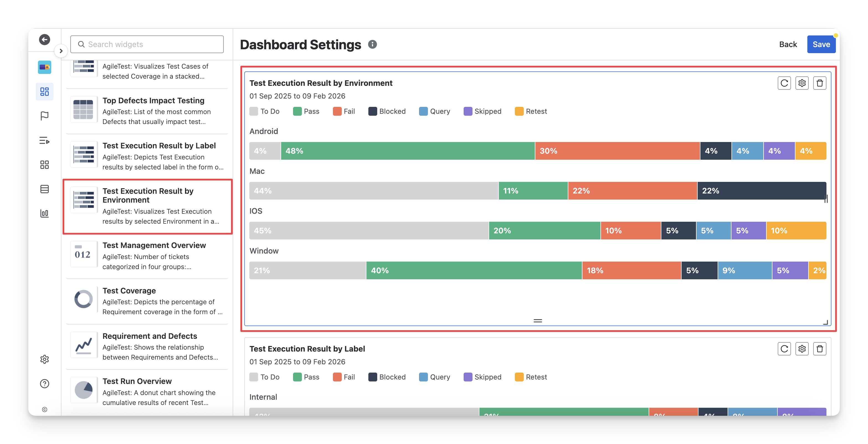Toggle the Blocked legend in Environment widget
Image resolution: width=868 pixels, height=444 pixels.
387,112
